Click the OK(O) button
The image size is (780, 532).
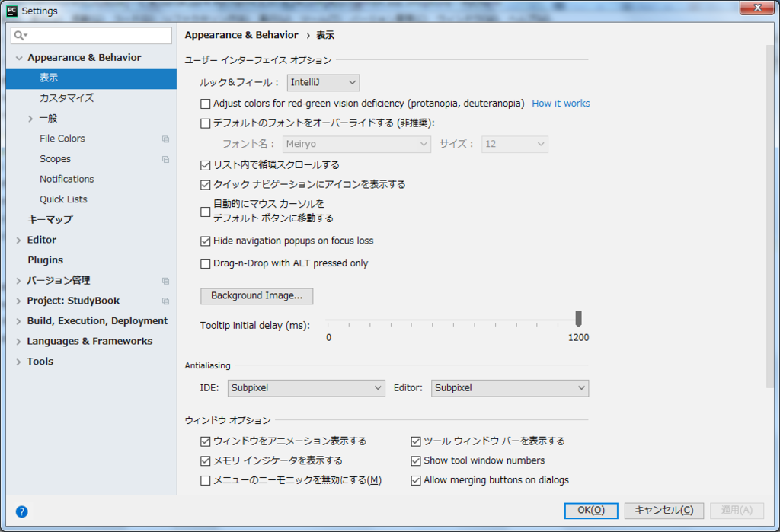(x=591, y=511)
